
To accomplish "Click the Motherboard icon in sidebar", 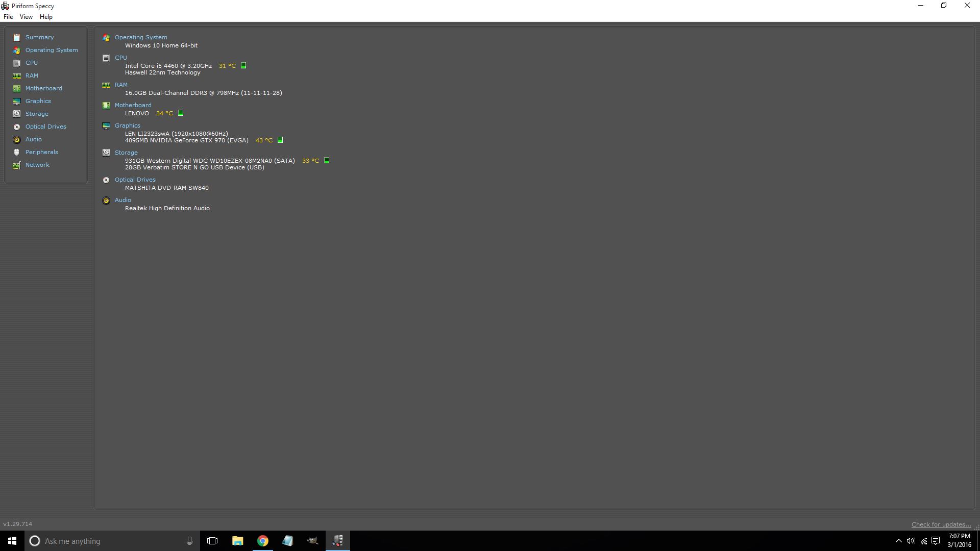I will pyautogui.click(x=17, y=88).
